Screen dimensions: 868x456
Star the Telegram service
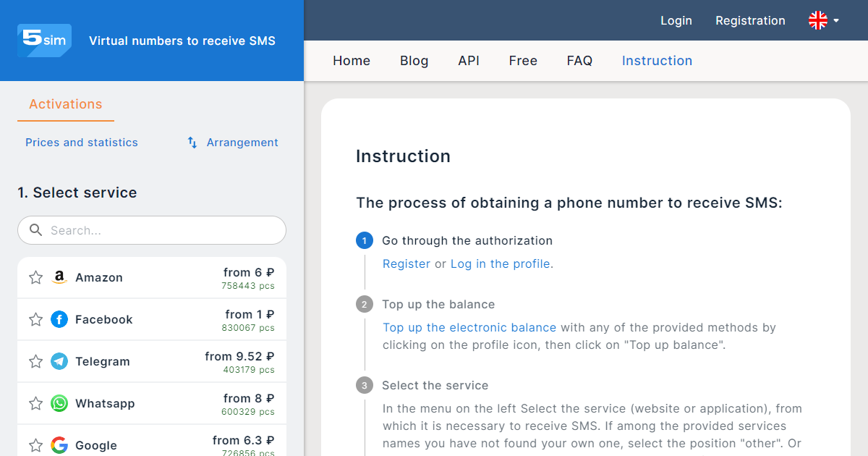pos(36,361)
